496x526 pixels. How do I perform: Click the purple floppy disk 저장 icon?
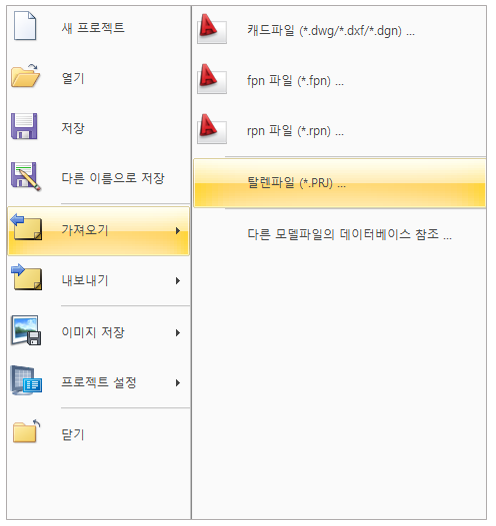24,126
